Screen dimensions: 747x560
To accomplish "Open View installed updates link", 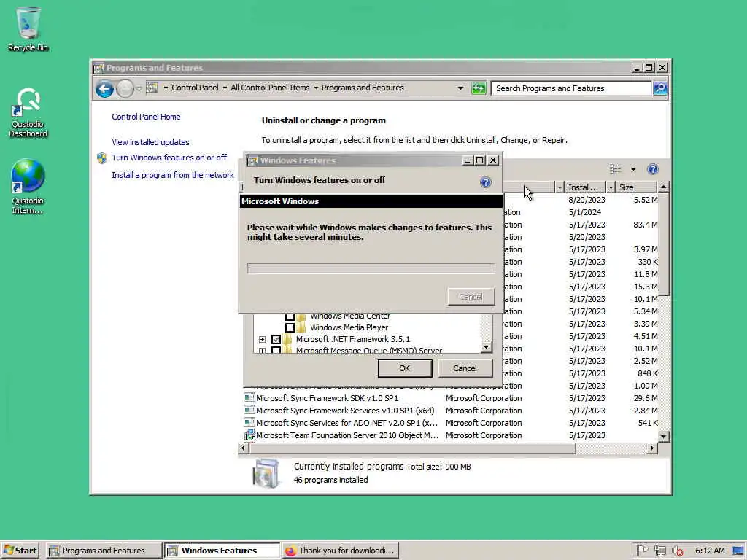I will [150, 142].
